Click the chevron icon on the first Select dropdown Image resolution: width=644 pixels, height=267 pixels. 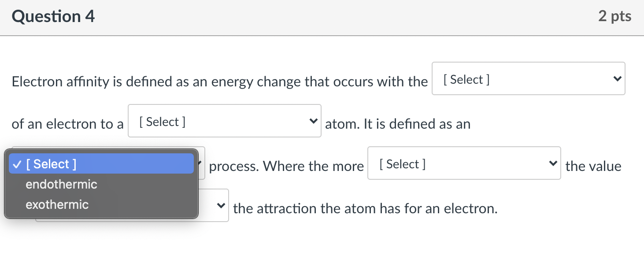tap(617, 78)
